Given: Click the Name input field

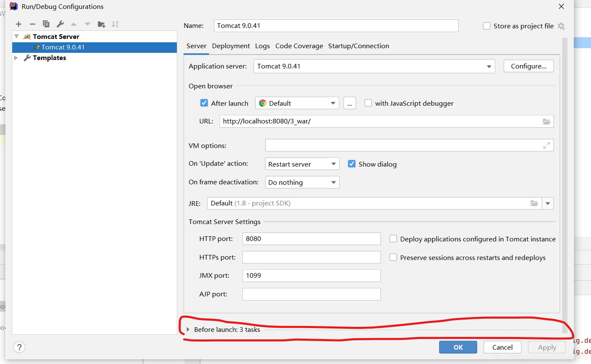Looking at the screenshot, I should 336,26.
